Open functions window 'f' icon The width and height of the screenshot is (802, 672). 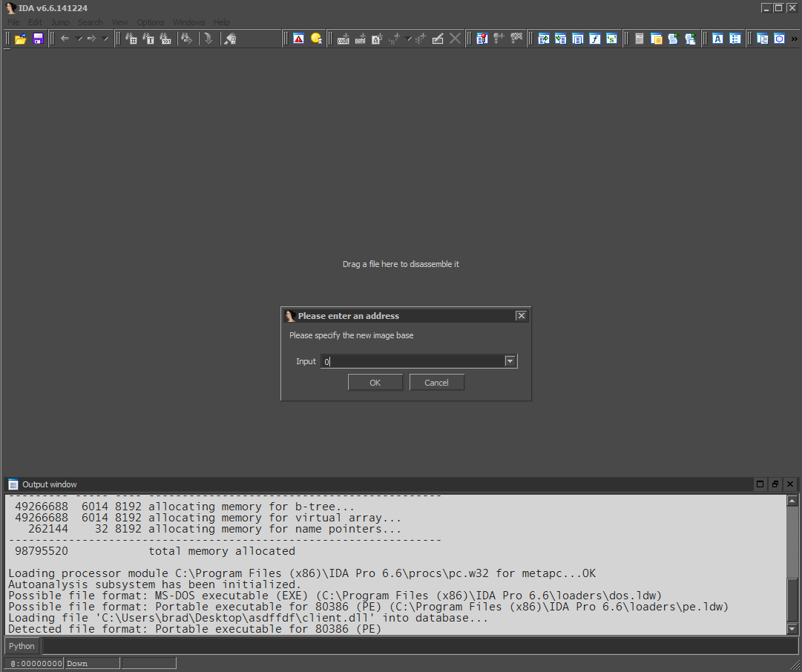tap(594, 39)
